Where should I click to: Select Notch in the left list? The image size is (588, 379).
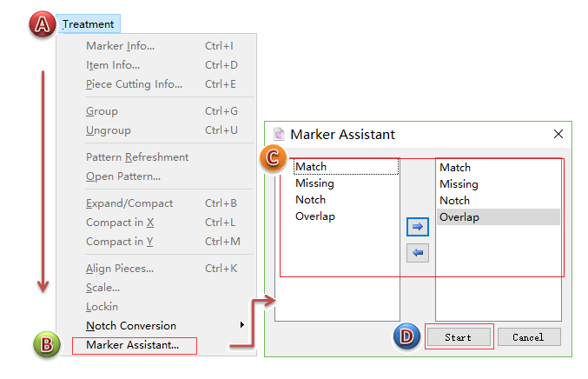pyautogui.click(x=310, y=200)
